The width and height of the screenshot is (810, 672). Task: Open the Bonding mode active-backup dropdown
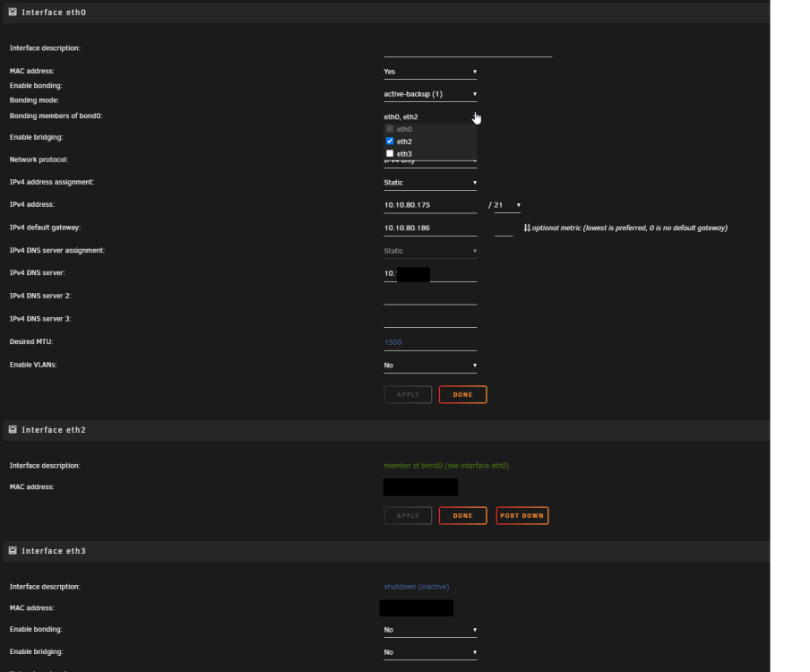pos(430,94)
